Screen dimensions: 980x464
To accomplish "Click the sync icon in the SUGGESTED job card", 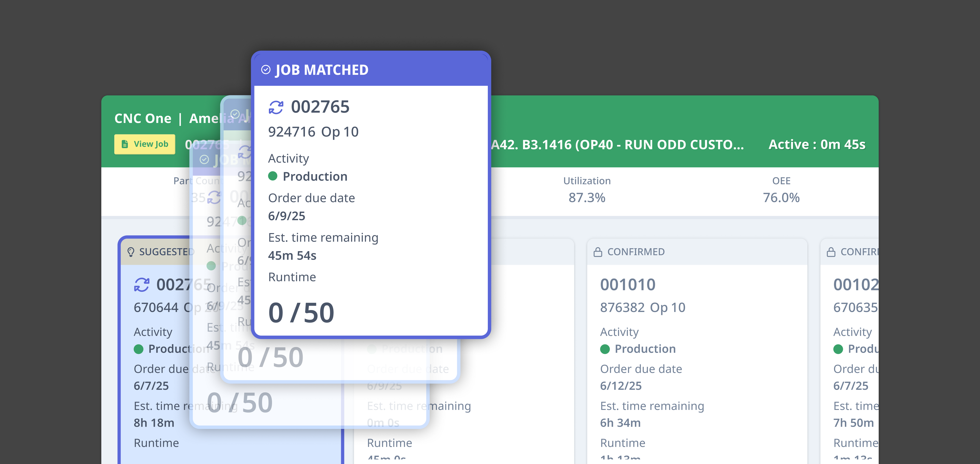I will (141, 284).
